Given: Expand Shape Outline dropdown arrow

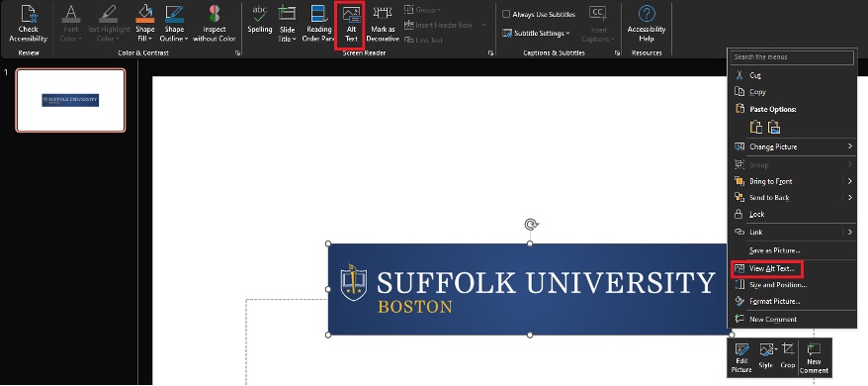Looking at the screenshot, I should coord(186,39).
